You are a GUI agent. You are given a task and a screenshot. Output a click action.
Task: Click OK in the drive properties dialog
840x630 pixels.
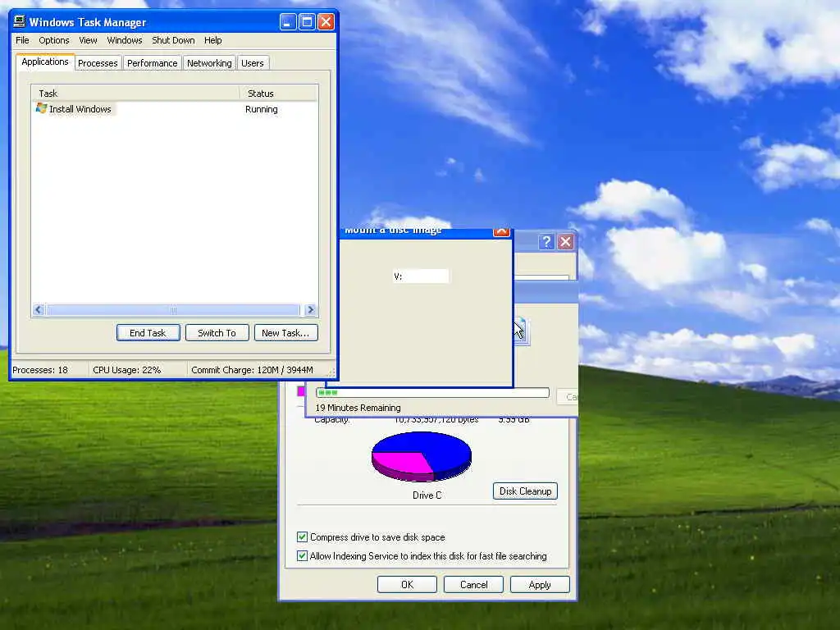407,584
